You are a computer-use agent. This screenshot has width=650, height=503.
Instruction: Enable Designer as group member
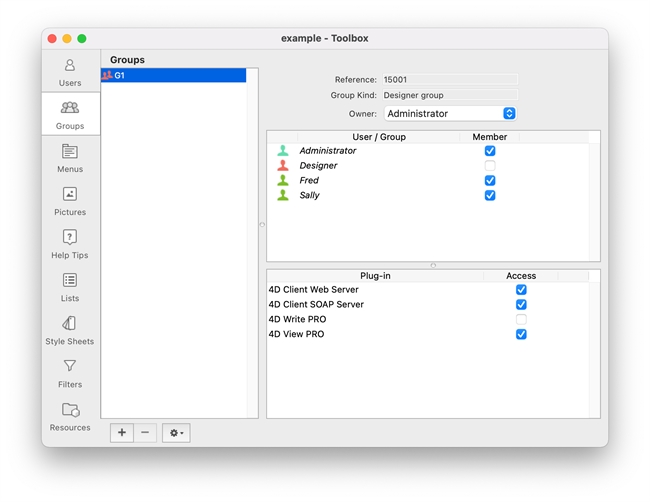[490, 166]
